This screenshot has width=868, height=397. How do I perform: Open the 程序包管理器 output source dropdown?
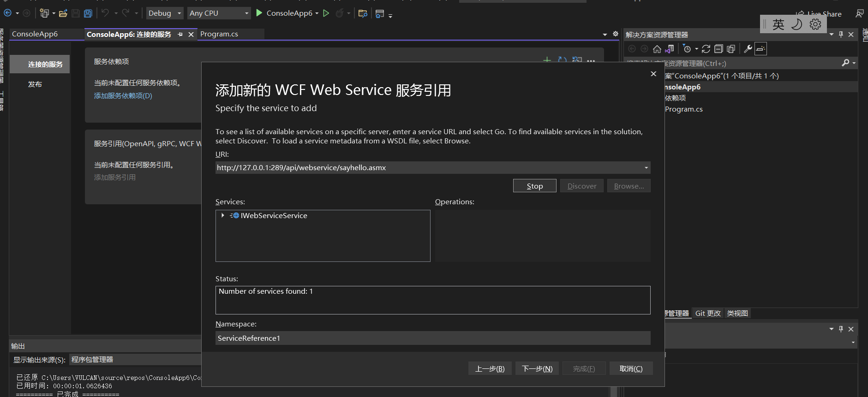pos(135,360)
